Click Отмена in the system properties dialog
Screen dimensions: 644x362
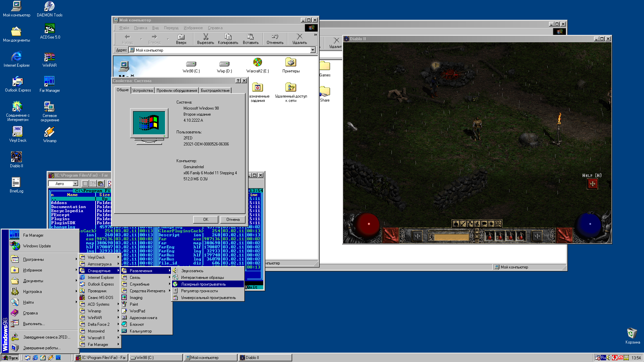(233, 220)
